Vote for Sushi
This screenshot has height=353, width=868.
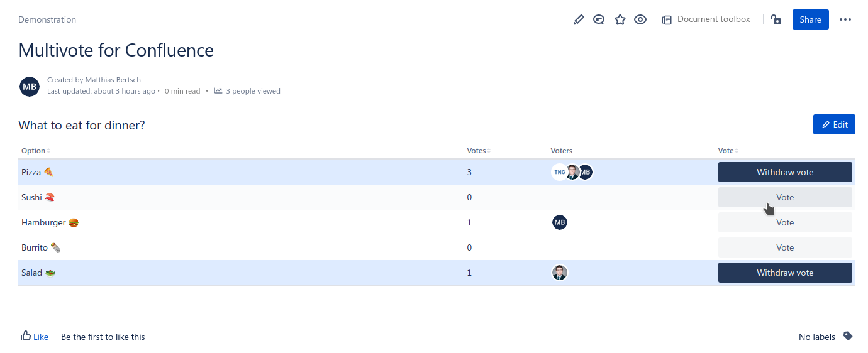tap(785, 197)
